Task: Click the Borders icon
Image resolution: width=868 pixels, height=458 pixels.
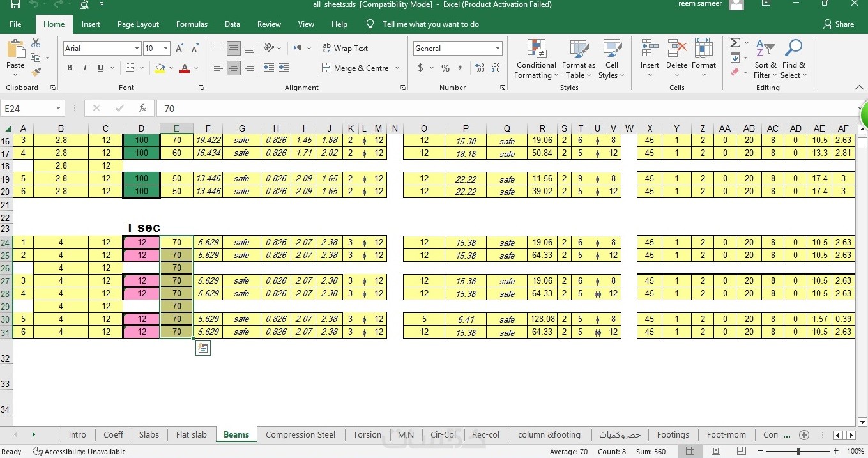Action: 130,68
